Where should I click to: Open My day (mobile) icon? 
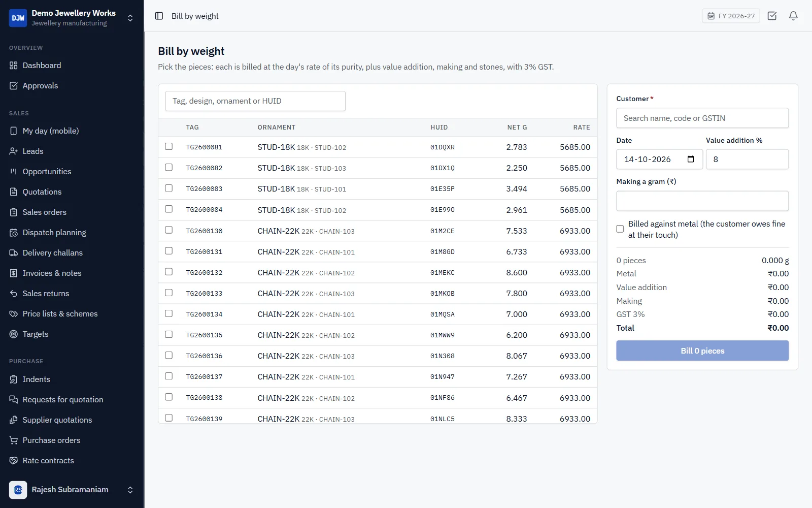(x=14, y=131)
